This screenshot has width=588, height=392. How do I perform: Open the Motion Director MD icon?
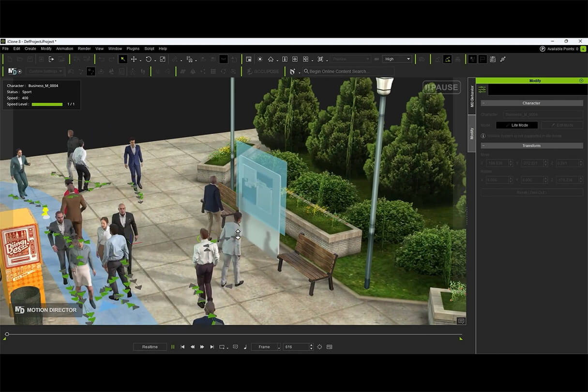(12, 71)
